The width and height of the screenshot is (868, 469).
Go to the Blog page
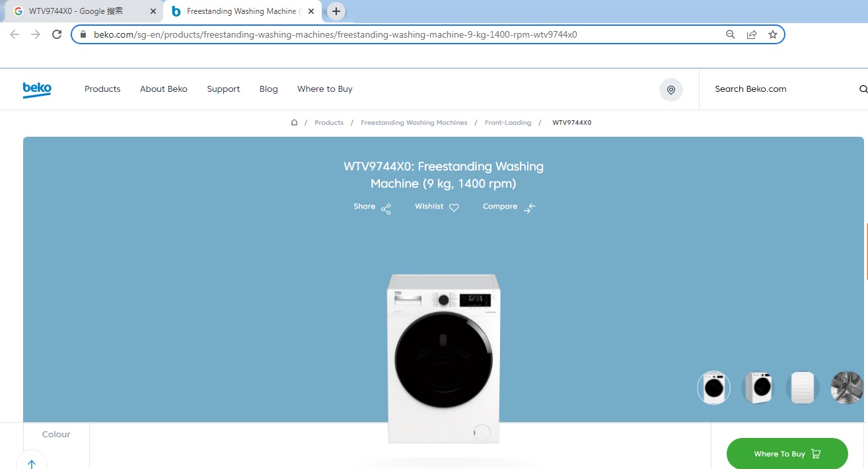coord(269,89)
